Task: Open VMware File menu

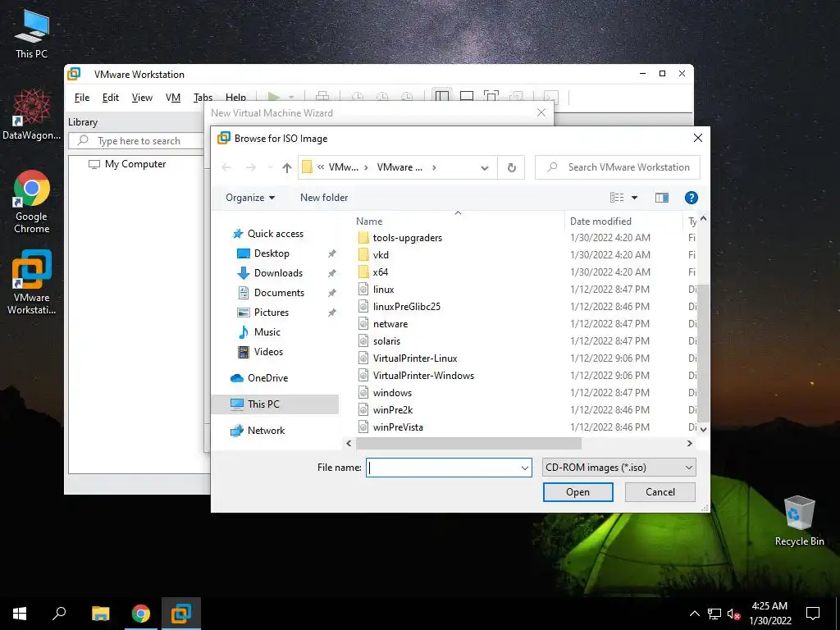Action: coord(82,98)
